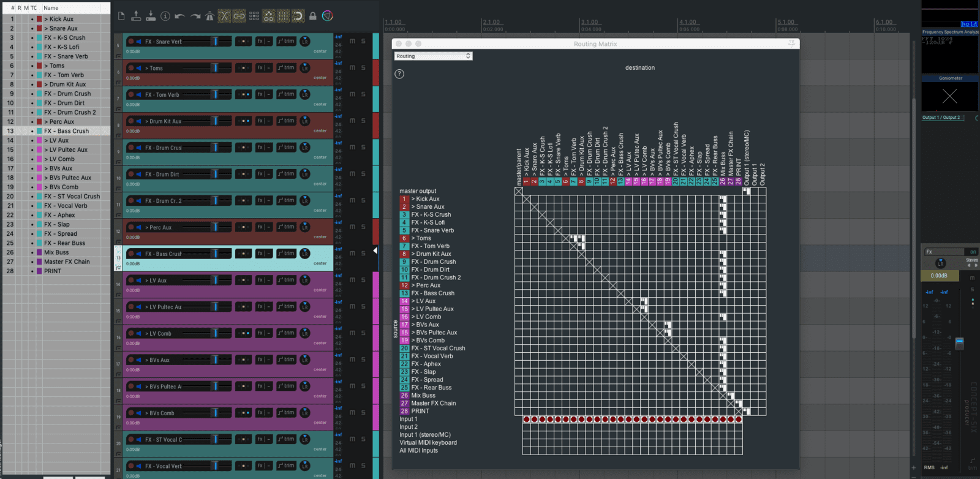Open Output 1 / Output 2 selector
The width and height of the screenshot is (980, 479).
click(x=942, y=118)
